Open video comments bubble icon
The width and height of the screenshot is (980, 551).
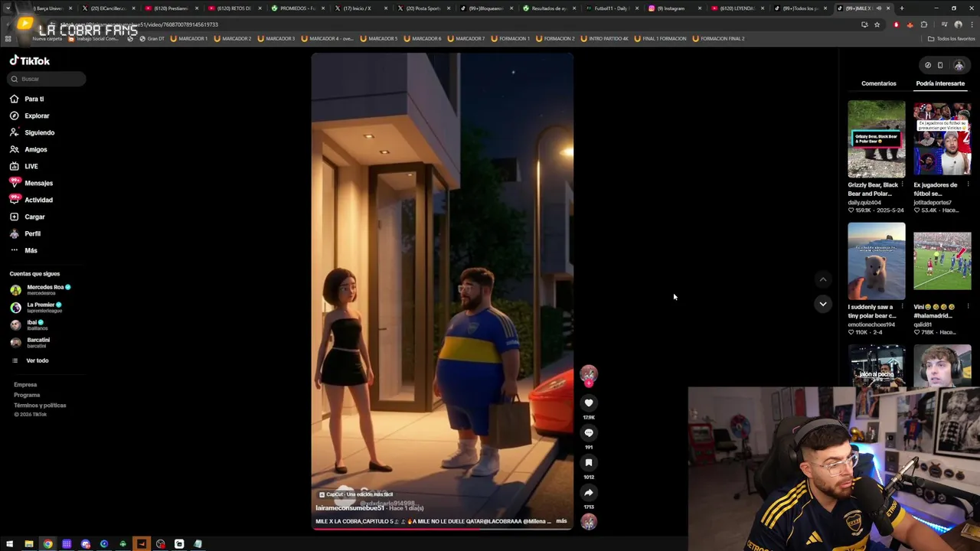coord(589,432)
